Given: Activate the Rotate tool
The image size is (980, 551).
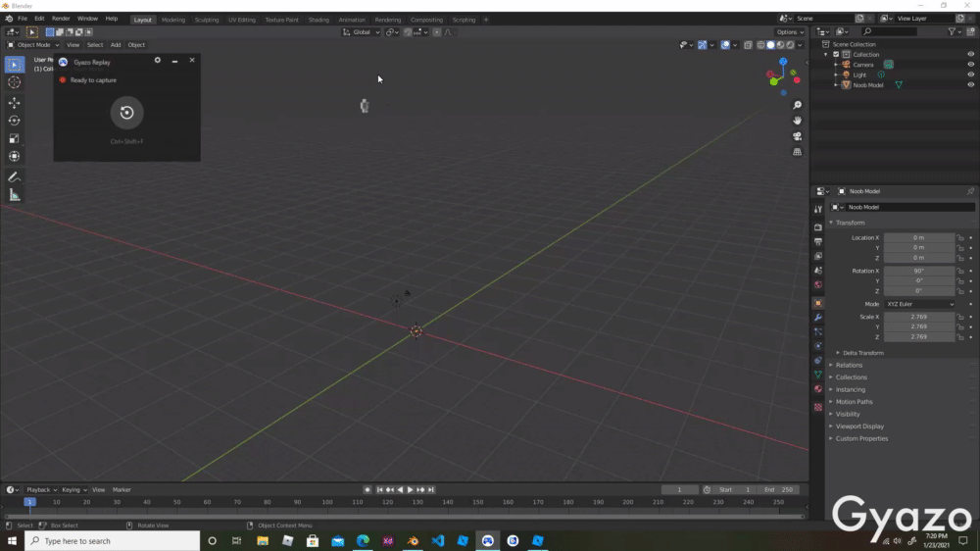Looking at the screenshot, I should [15, 121].
